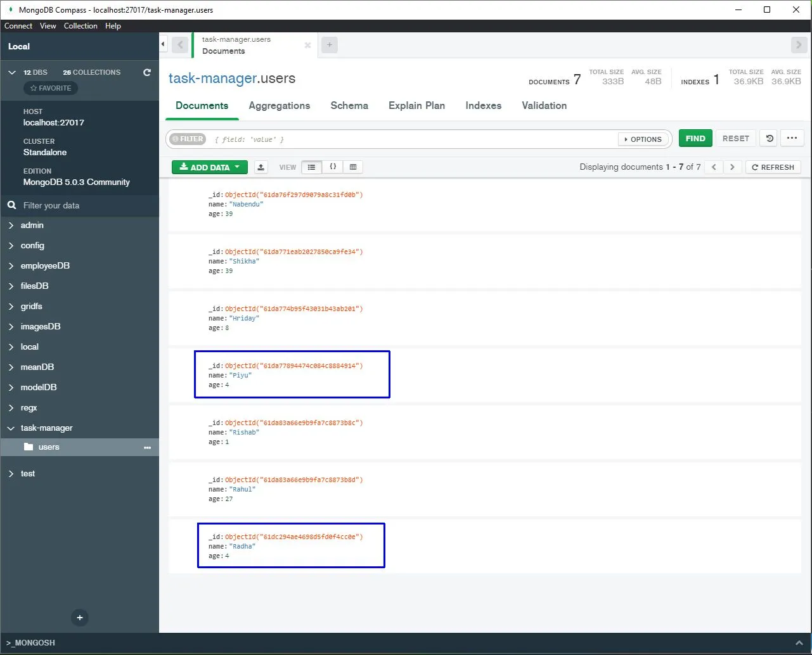Mark connection as FAVORITE
Screen dimensions: 812x655
click(x=51, y=88)
